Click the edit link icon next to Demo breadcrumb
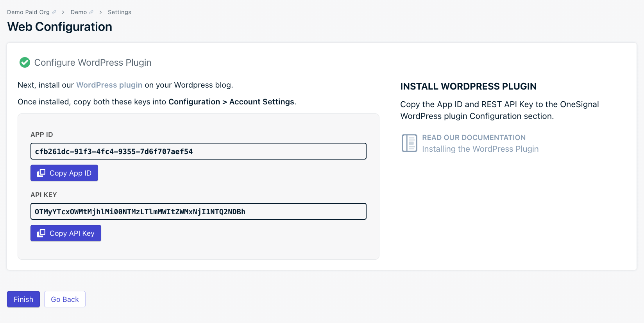 pyautogui.click(x=91, y=13)
